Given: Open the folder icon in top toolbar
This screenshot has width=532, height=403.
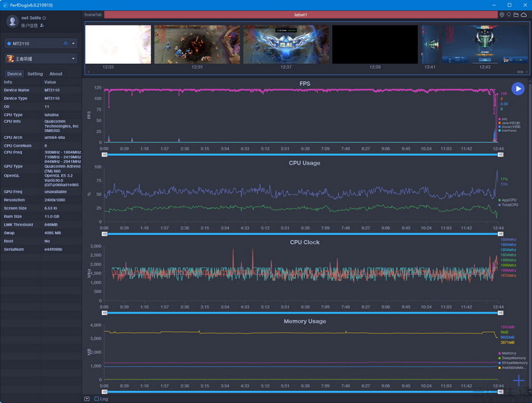Looking at the screenshot, I should 516,14.
